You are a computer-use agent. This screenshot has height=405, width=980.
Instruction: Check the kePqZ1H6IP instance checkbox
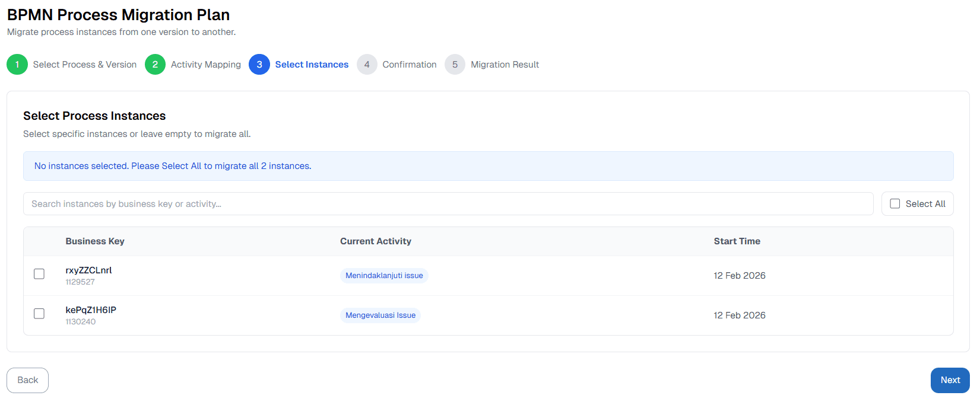click(x=39, y=314)
